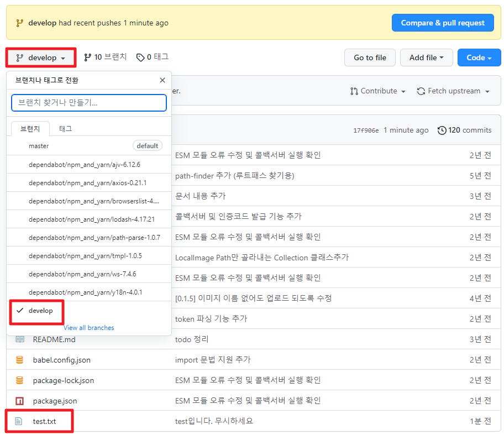Select the checked develop branch entry

[89, 311]
